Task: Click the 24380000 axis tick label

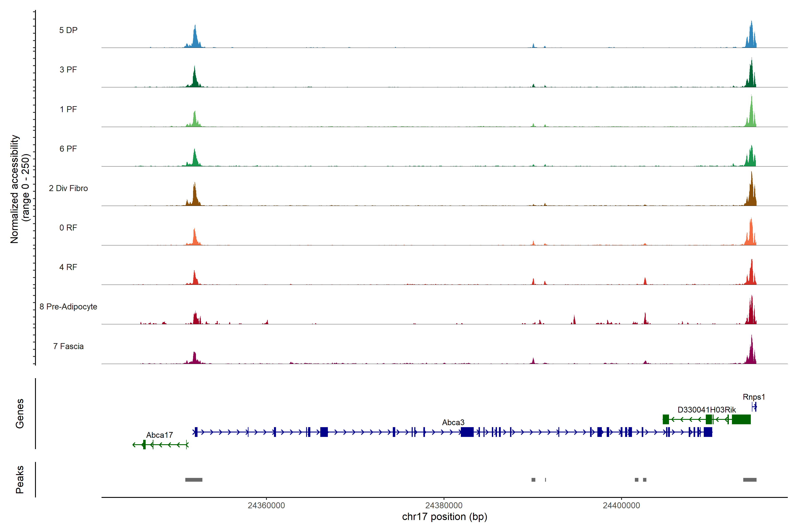Action: click(x=444, y=506)
